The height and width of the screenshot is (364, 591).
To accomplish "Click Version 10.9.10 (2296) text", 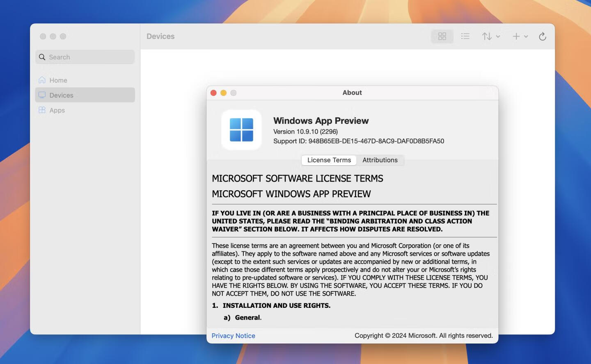I will [x=305, y=132].
